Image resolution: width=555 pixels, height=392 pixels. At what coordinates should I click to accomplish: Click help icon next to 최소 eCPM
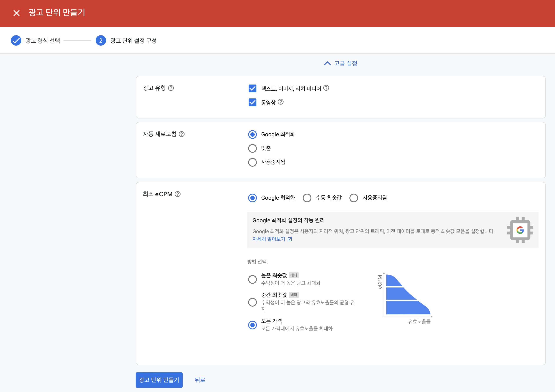(x=178, y=194)
